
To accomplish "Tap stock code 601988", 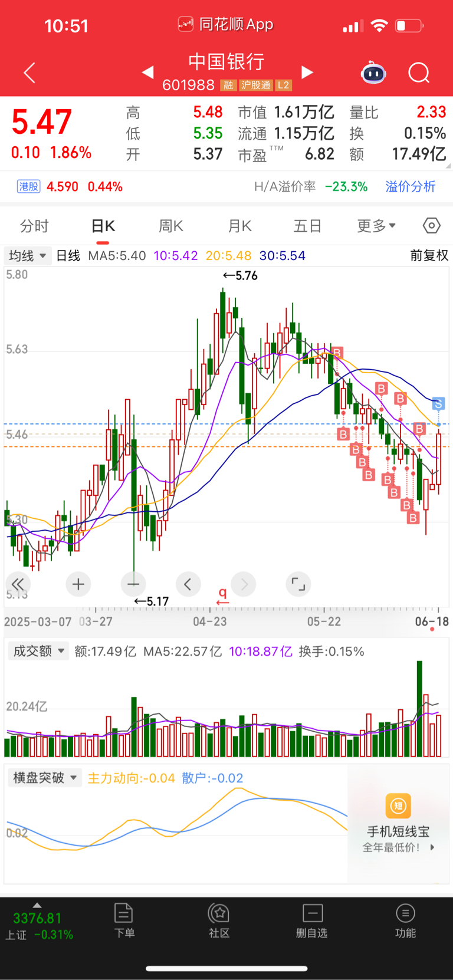I will [188, 85].
